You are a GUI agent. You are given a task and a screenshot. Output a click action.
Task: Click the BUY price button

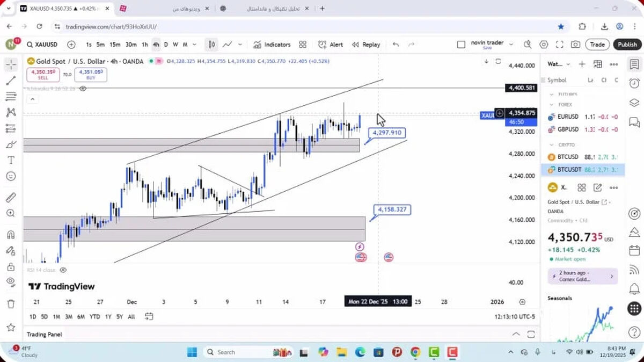coord(91,75)
